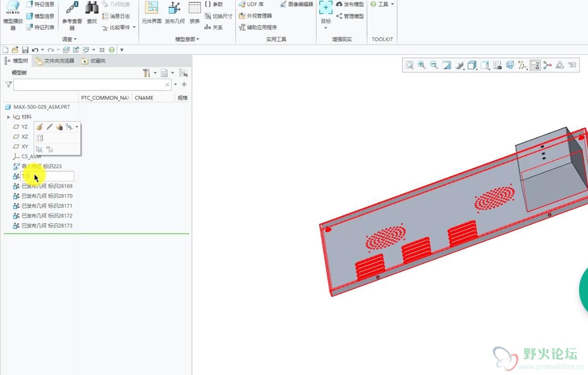588x375 pixels.
Task: Click the refit view icon in graphics toolbar
Action: 410,66
